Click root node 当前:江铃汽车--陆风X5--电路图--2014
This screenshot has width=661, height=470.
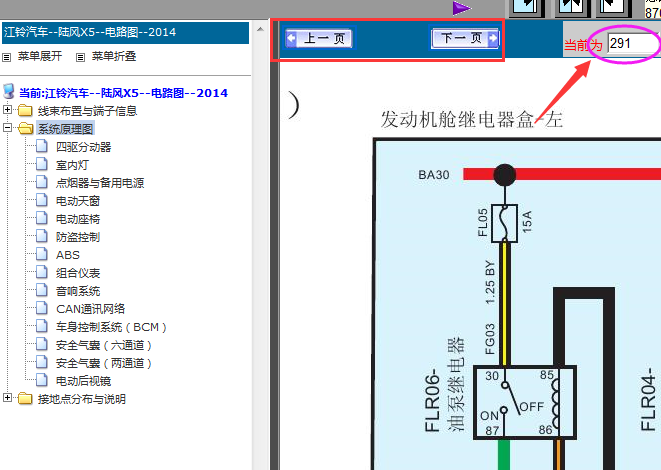(x=123, y=93)
